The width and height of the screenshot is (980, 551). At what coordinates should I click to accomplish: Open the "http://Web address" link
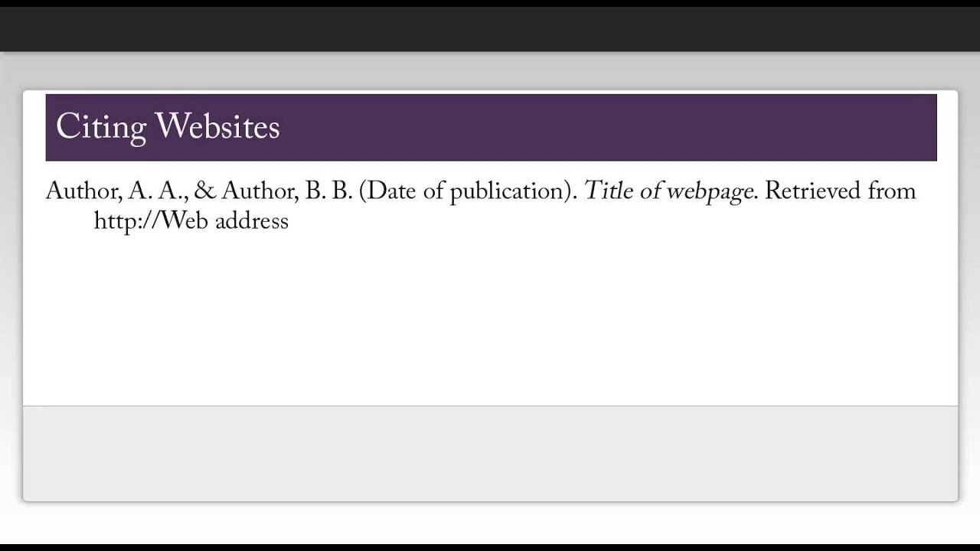pos(191,221)
